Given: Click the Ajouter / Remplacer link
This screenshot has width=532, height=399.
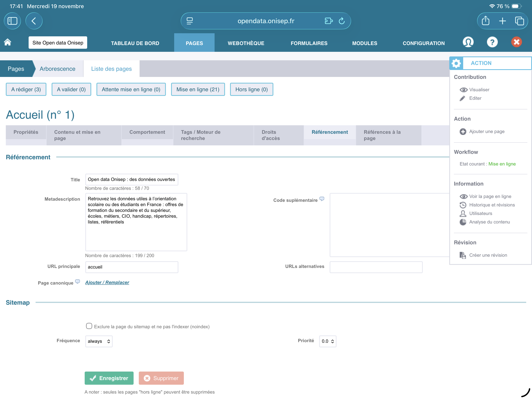Looking at the screenshot, I should 107,282.
